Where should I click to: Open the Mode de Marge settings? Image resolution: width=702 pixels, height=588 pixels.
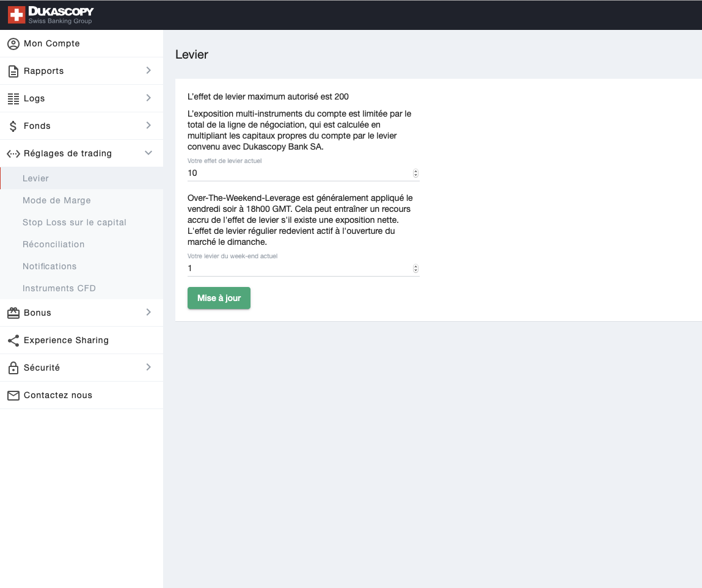tap(57, 200)
